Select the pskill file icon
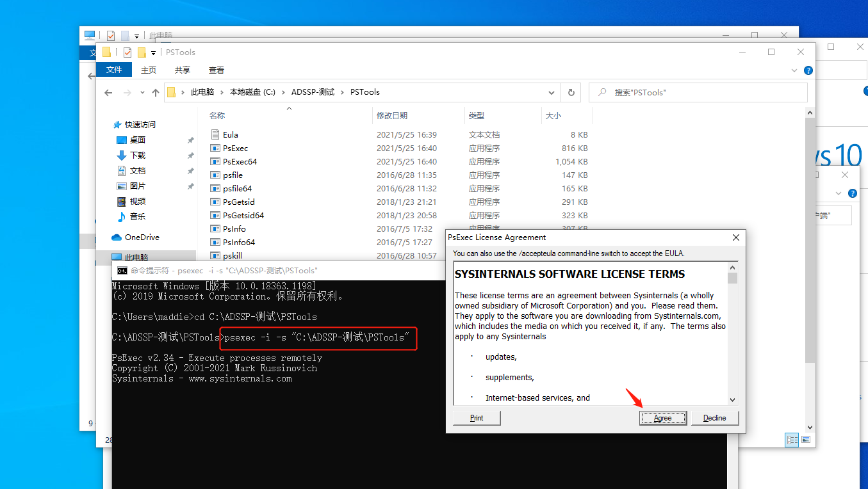The width and height of the screenshot is (868, 489). pos(215,255)
